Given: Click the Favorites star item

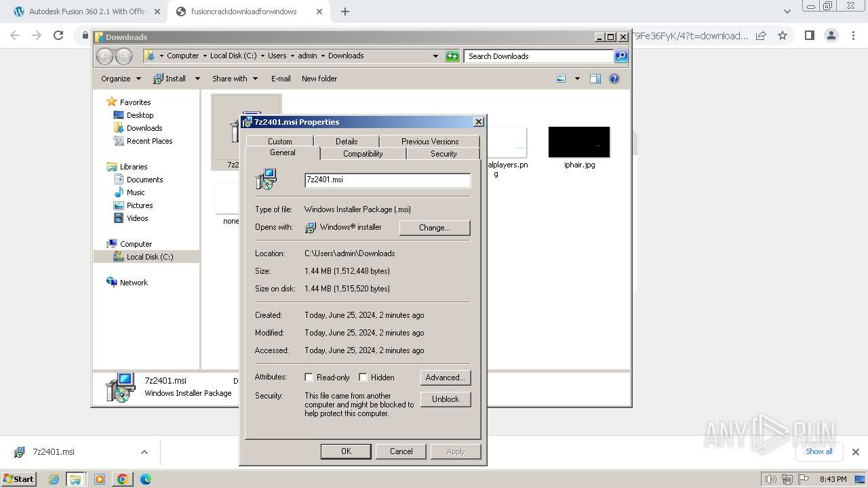Looking at the screenshot, I should click(129, 102).
